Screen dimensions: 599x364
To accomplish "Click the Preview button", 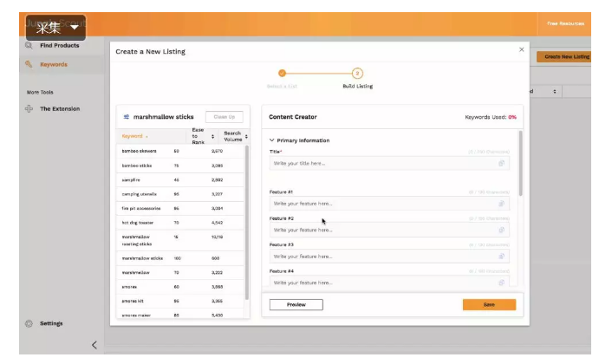I will coord(296,305).
